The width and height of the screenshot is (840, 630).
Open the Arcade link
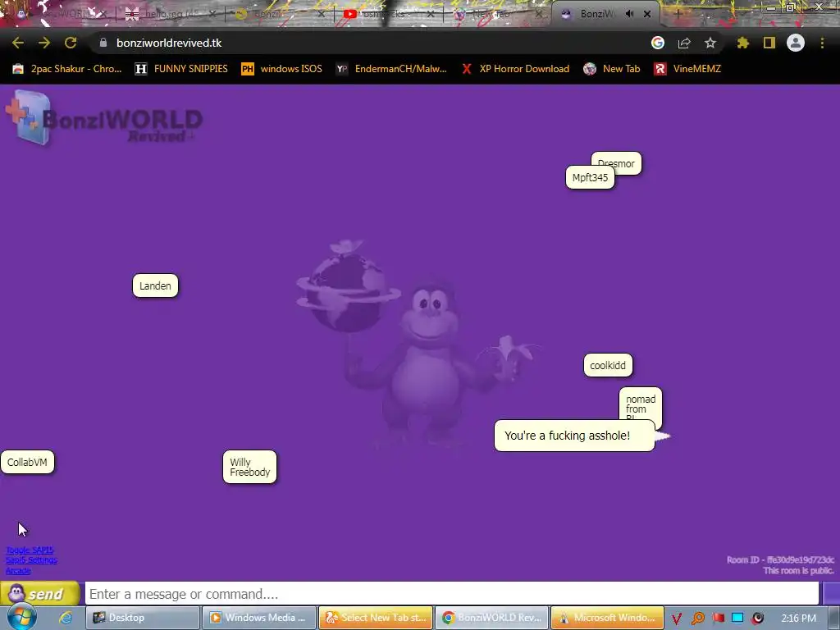(18, 571)
